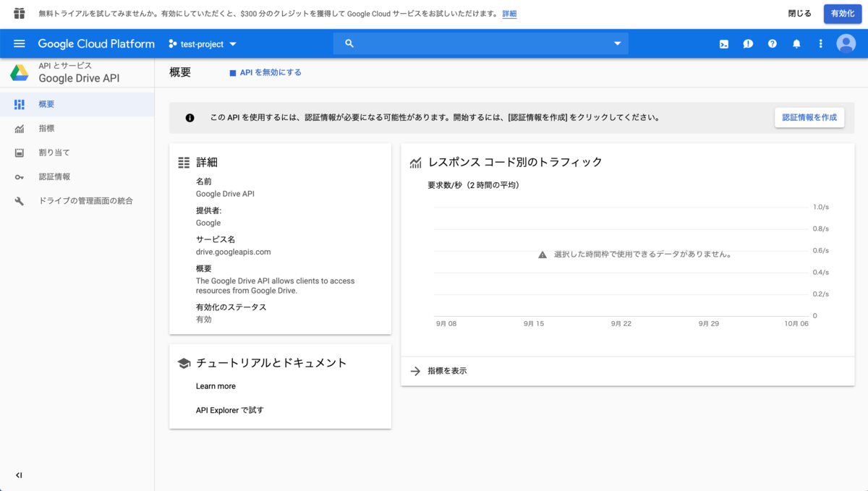The width and height of the screenshot is (868, 491).
Task: Click the 認証情報を作成 button
Action: (809, 117)
